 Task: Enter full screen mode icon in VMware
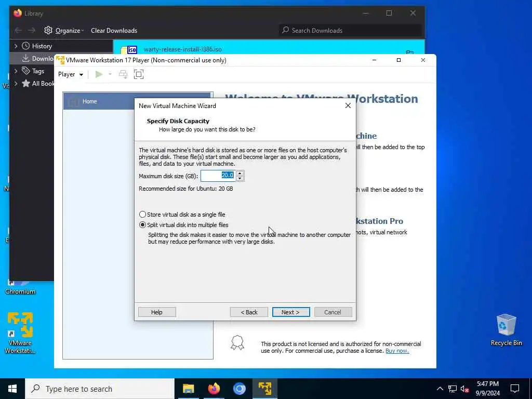(x=138, y=74)
